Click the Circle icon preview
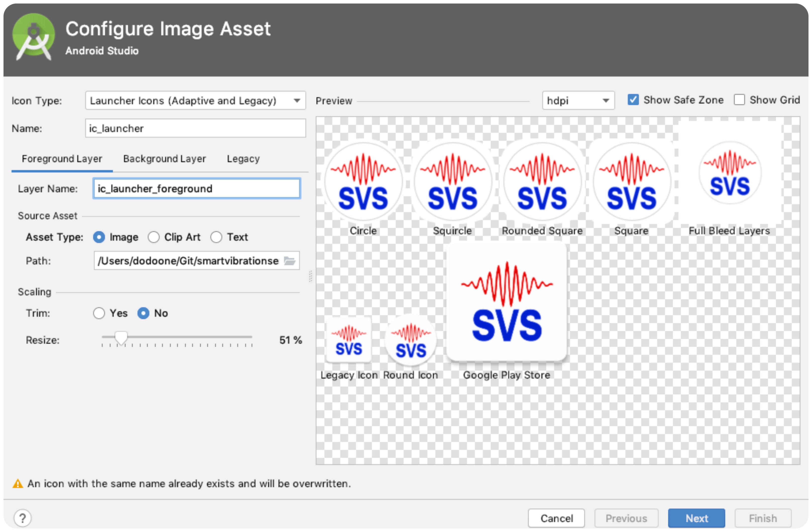Image resolution: width=812 pixels, height=532 pixels. click(363, 182)
